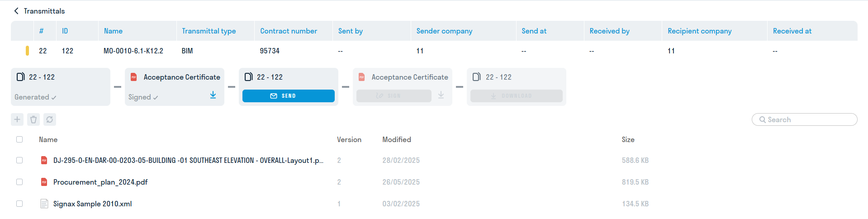Select the transmittal name MO-0010-6.1-K12.2

tap(133, 51)
